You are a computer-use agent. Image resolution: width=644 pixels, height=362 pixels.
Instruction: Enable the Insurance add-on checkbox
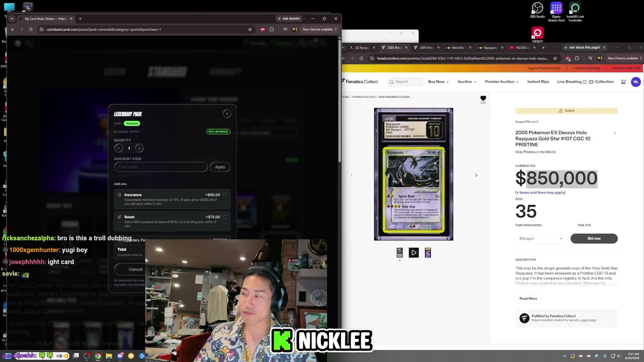click(x=225, y=195)
